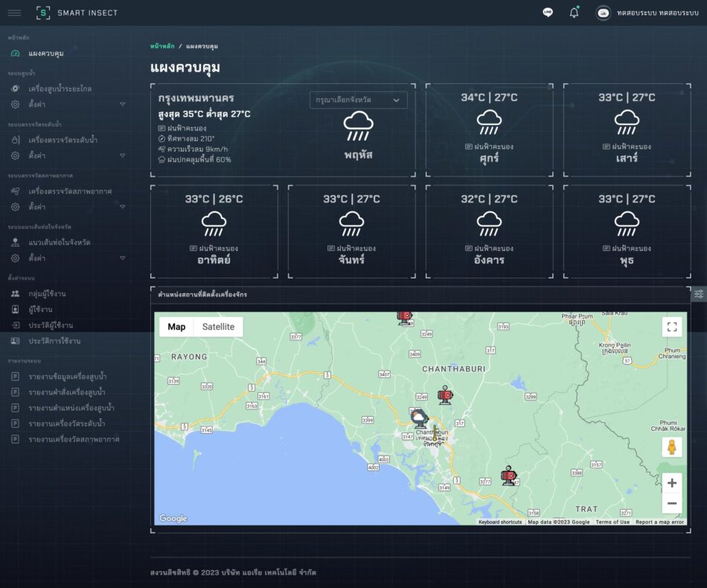Open the notification bell
This screenshot has width=707, height=588.
[x=574, y=13]
